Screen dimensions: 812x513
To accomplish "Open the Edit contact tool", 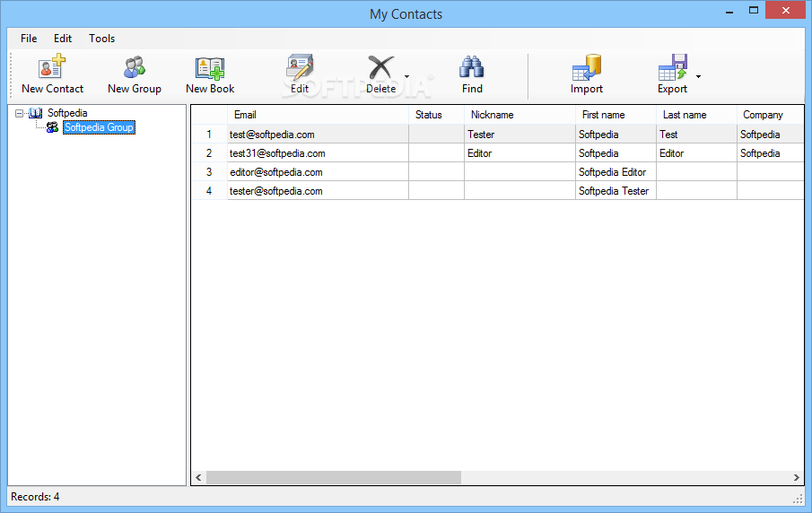I will coord(300,67).
